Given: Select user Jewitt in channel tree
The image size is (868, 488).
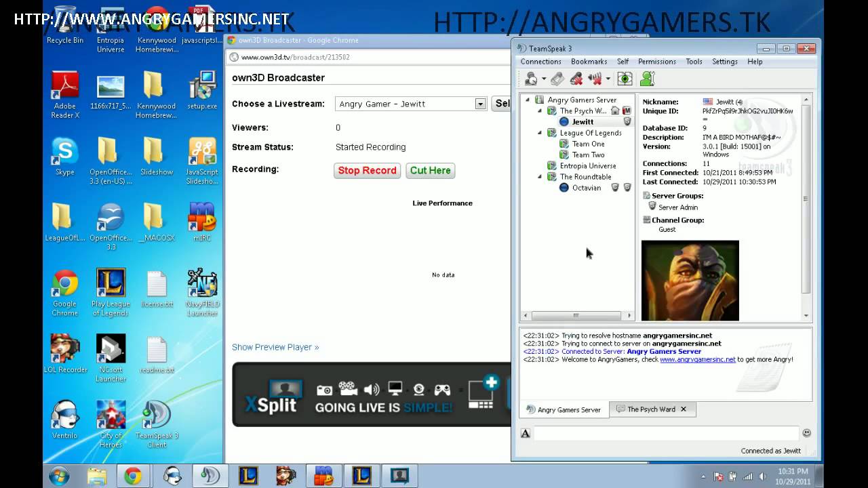Looking at the screenshot, I should coord(582,122).
